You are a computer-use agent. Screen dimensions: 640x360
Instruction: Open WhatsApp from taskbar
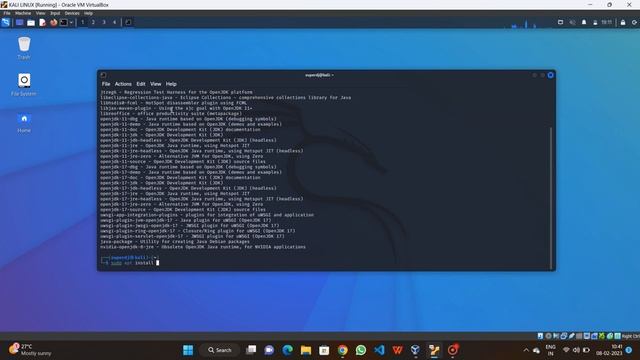[x=361, y=350]
